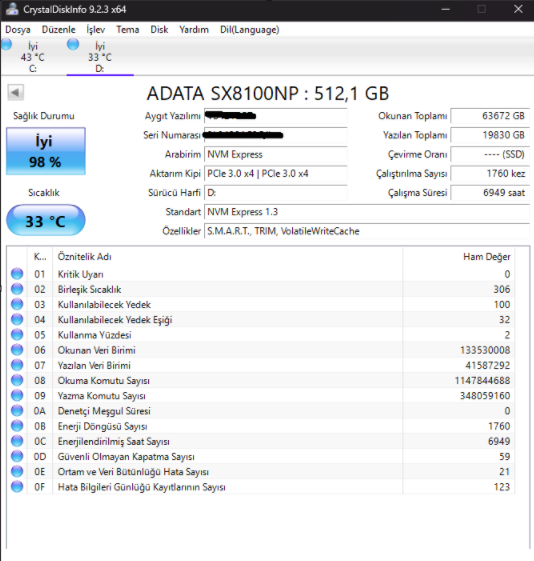Close the CrystalDiskInfo window

coord(518,9)
